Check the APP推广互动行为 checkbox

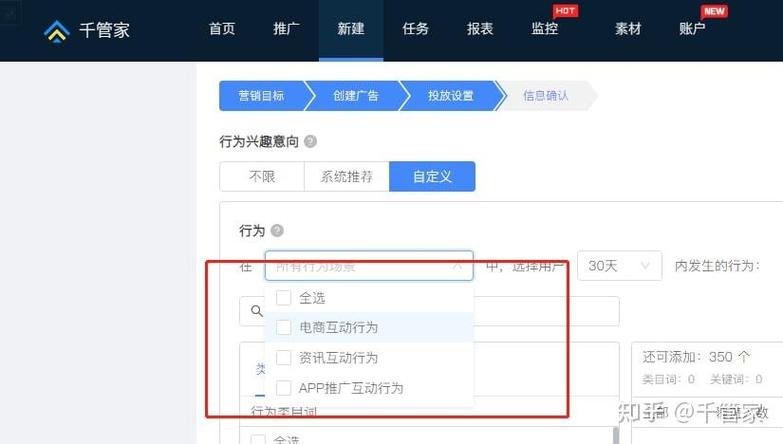point(284,388)
